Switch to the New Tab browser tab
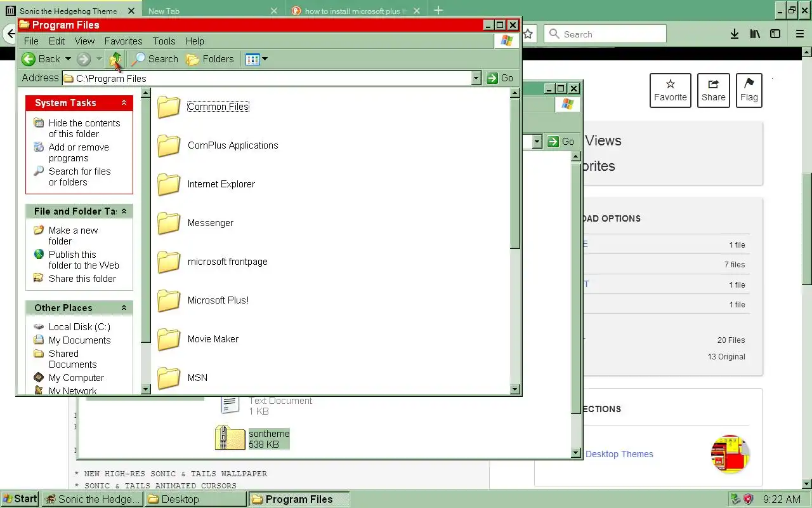812x508 pixels. coord(213,11)
